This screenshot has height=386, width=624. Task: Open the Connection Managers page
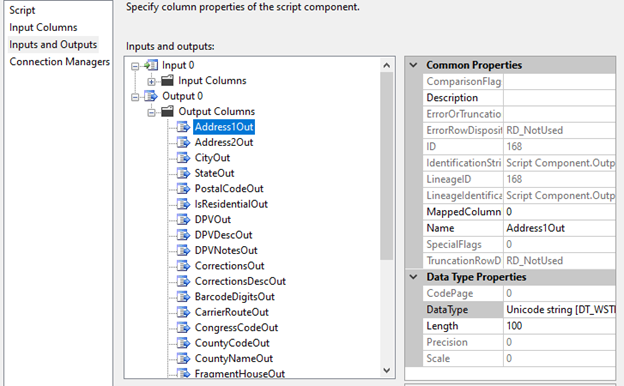click(x=59, y=62)
